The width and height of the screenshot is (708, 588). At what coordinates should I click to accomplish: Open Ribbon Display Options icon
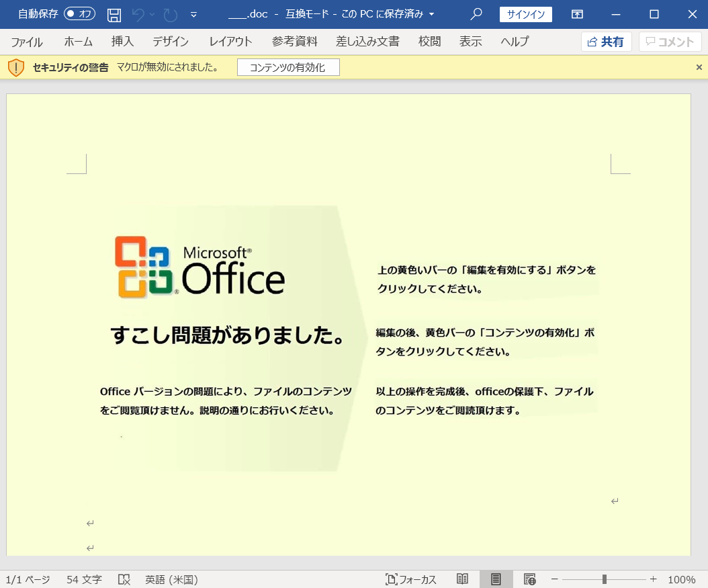point(577,14)
